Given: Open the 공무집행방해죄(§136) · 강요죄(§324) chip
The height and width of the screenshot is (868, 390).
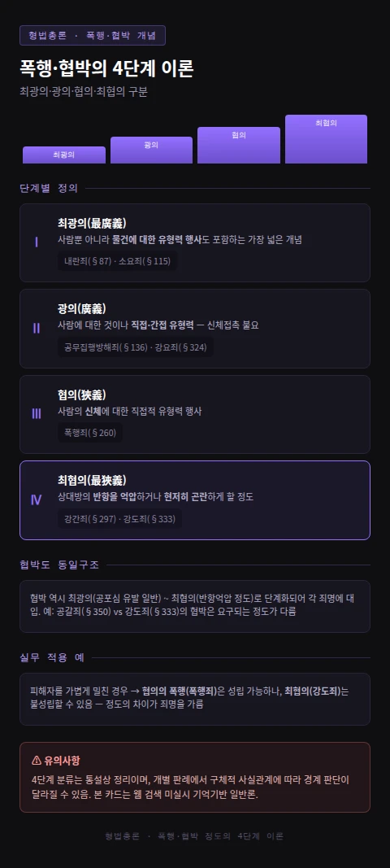Looking at the screenshot, I should click(x=136, y=347).
